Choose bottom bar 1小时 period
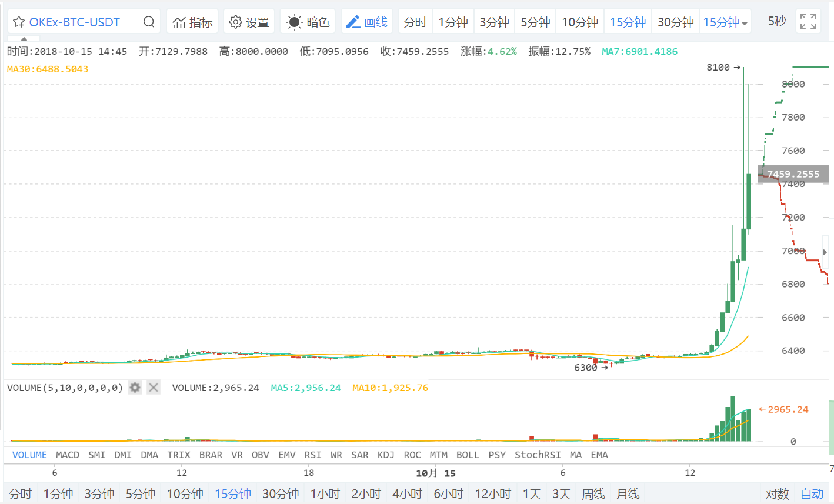This screenshot has height=504, width=834. [x=325, y=494]
